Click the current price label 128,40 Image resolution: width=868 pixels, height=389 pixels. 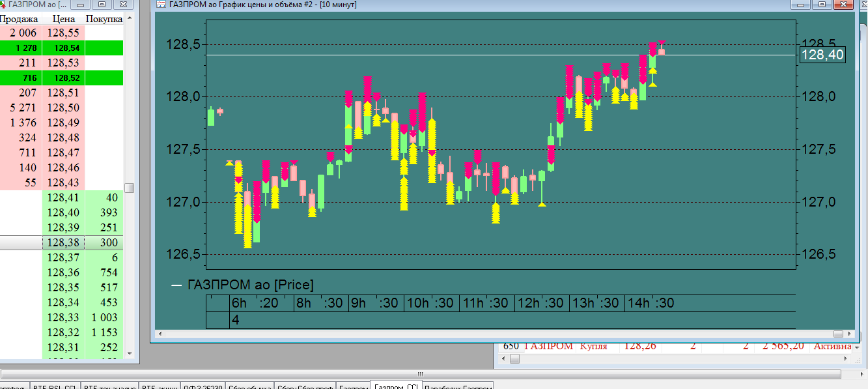coord(822,55)
